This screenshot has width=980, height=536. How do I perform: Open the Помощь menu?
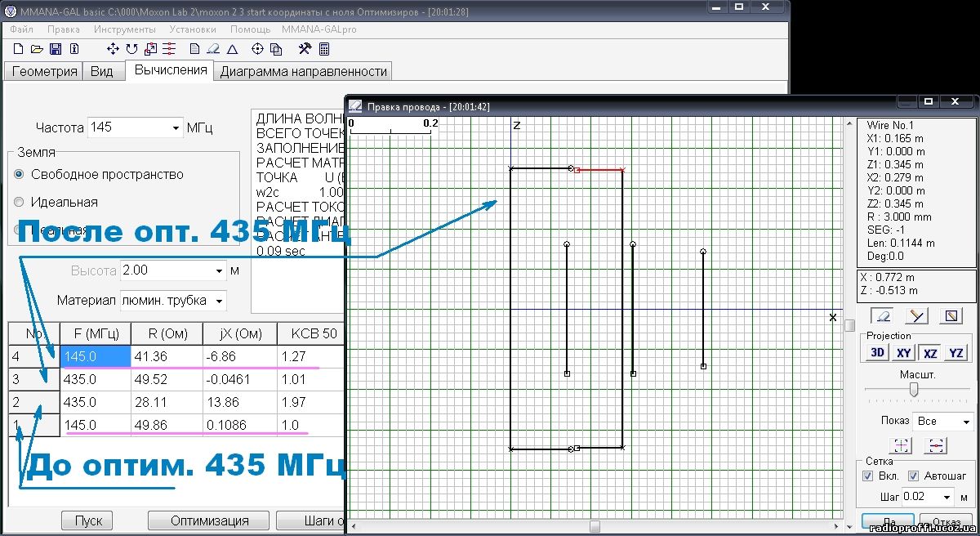tap(250, 29)
